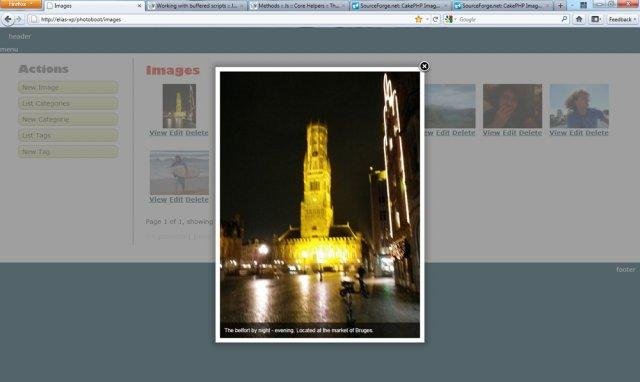The width and height of the screenshot is (640, 382).
Task: Open the bookmarks toolbar icon beside Home
Action: [x=596, y=19]
